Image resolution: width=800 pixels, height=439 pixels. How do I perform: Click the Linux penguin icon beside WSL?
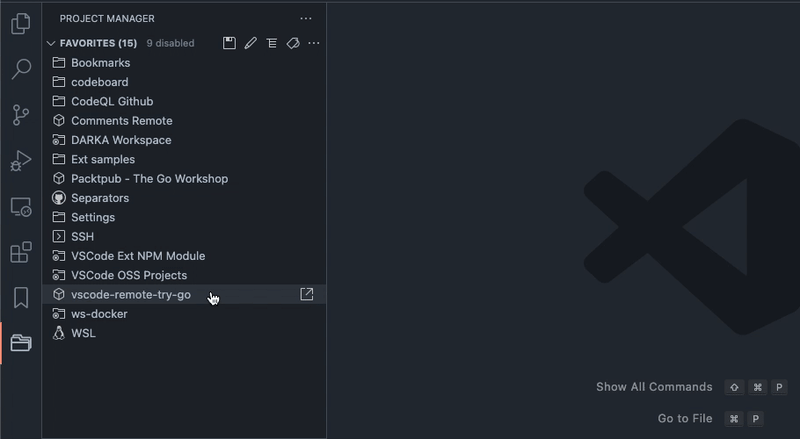tap(59, 333)
